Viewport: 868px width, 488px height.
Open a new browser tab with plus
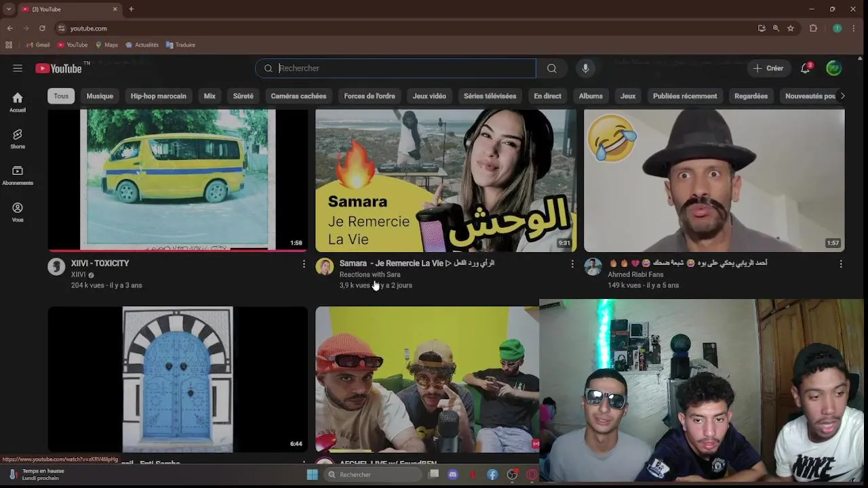(131, 9)
